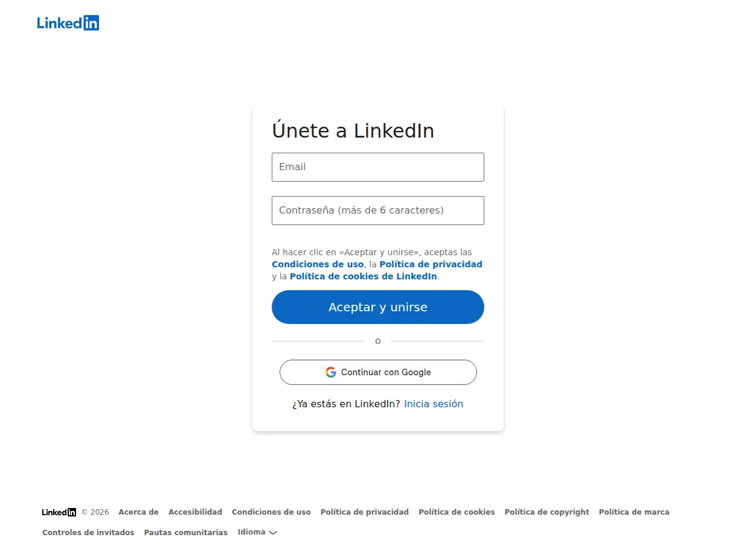Click the LinkedIn logo at top left
The width and height of the screenshot is (756, 543).
[x=68, y=23]
